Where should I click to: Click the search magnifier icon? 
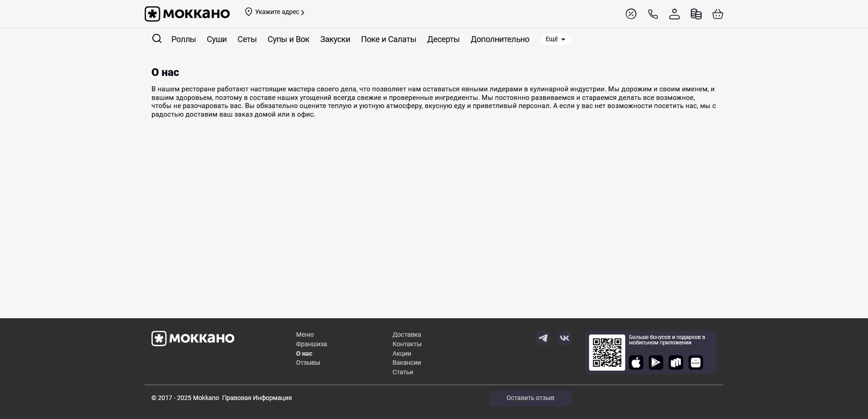click(157, 39)
